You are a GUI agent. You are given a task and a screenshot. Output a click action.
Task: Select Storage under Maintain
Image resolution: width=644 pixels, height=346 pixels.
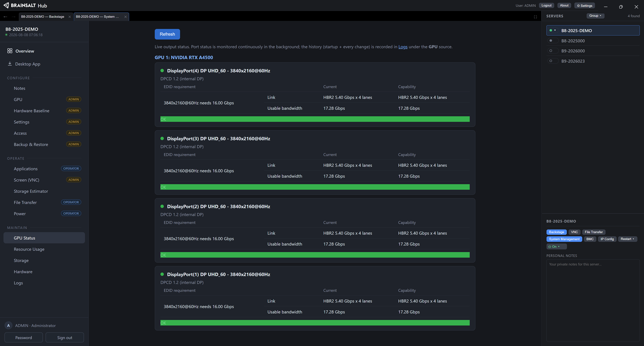pos(44,260)
